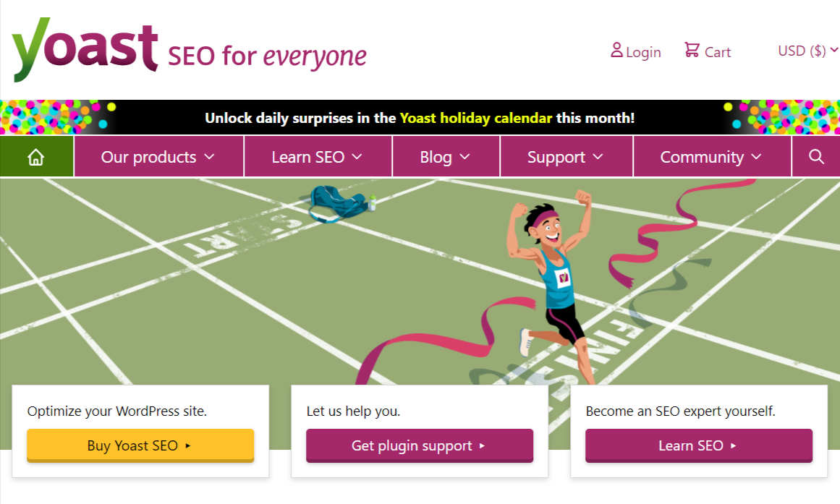Click the Cart link text
The image size is (840, 504).
coord(718,51)
